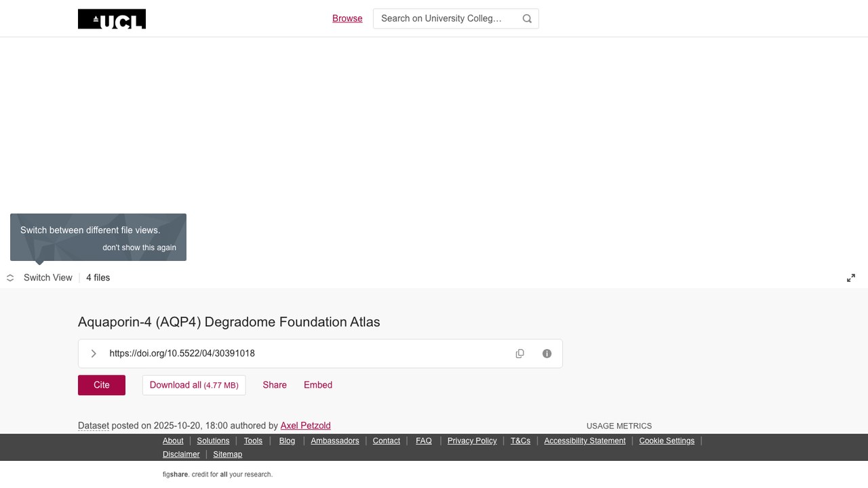Open Cookie Settings in the footer

pos(667,441)
